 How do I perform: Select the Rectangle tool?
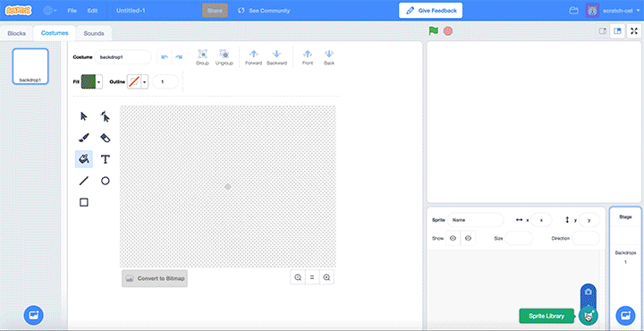coord(84,202)
